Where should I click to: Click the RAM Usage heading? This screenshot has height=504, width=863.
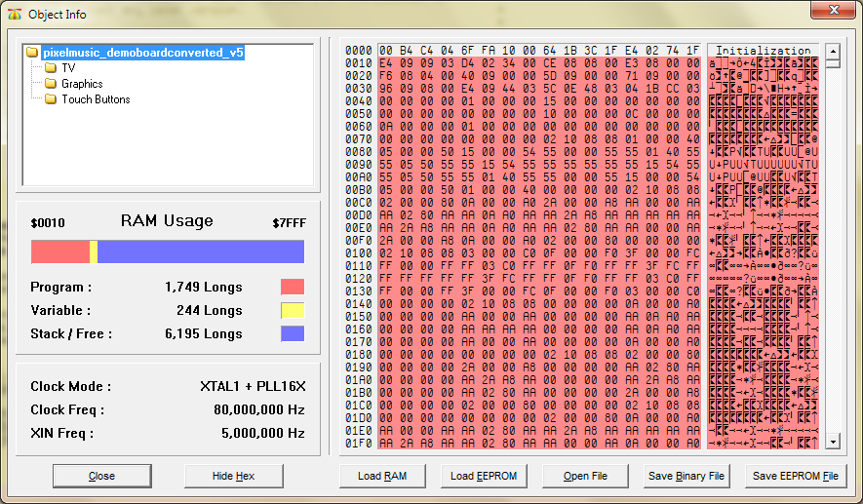pos(167,220)
